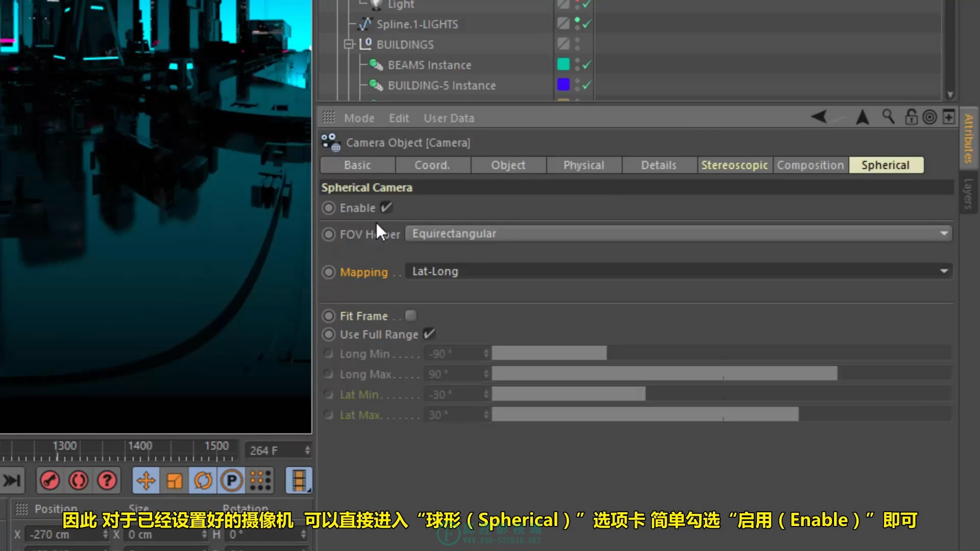Toggle the Scale key orange square icon

pos(175,481)
